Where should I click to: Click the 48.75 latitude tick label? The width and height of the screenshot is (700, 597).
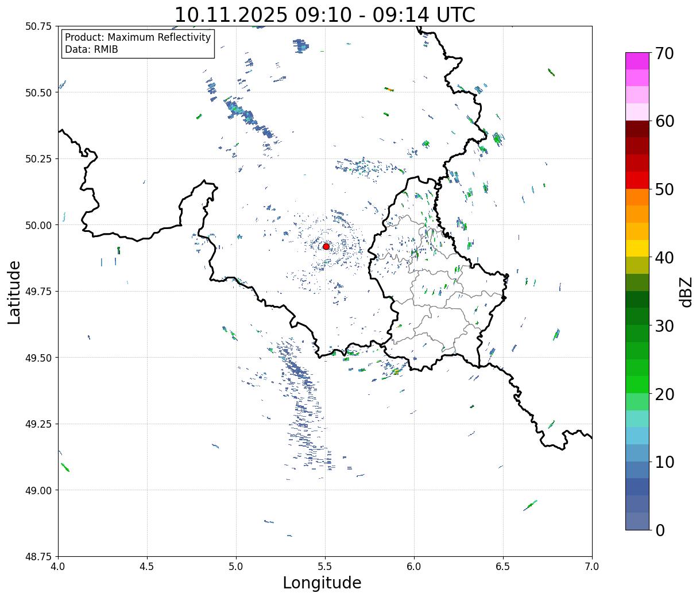coord(38,557)
